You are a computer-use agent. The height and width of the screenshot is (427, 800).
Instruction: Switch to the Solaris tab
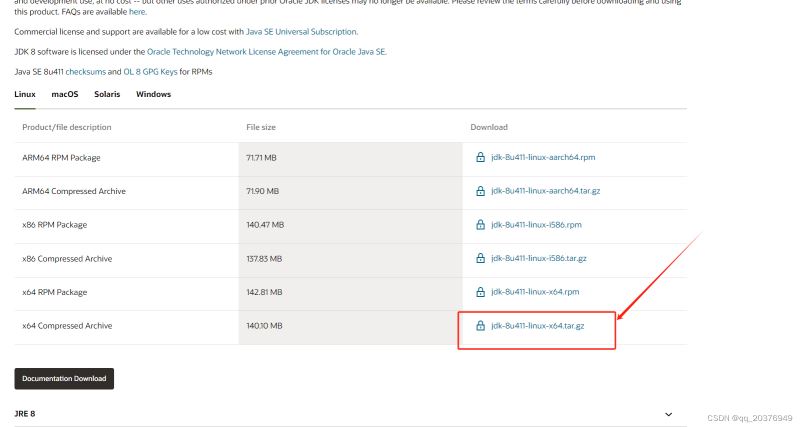click(x=107, y=94)
